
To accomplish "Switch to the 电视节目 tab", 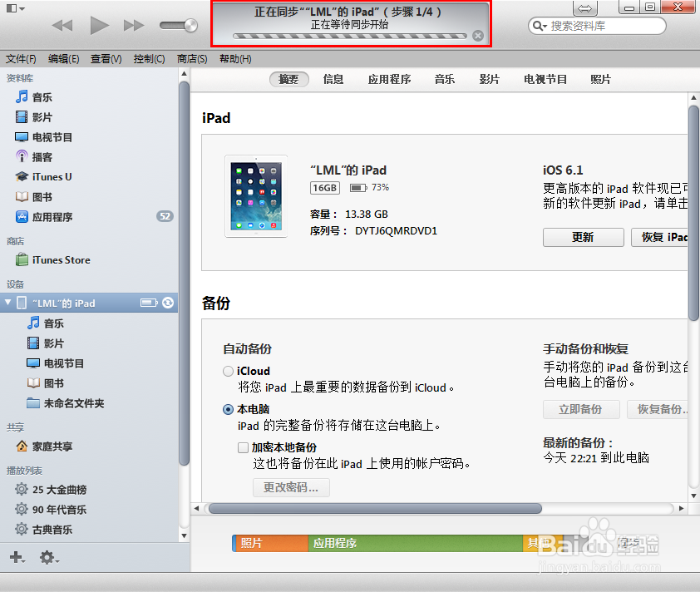I will (x=545, y=80).
